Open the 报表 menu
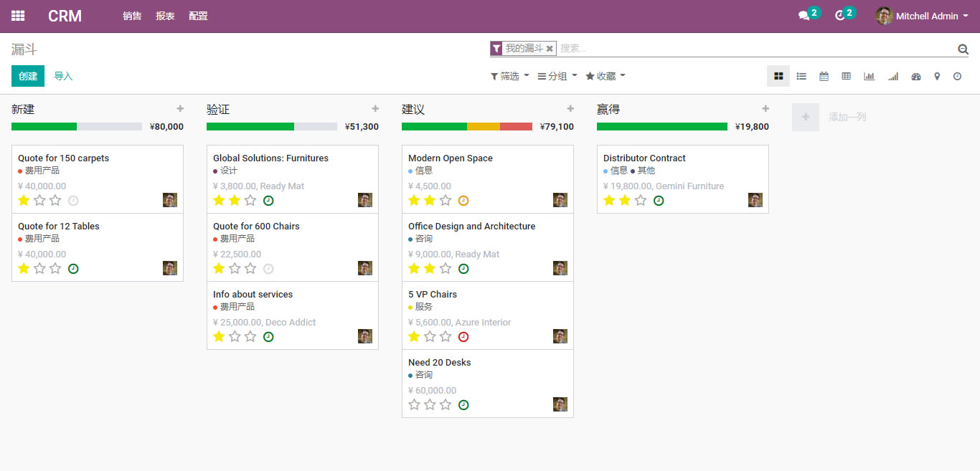The width and height of the screenshot is (980, 471). coord(165,16)
